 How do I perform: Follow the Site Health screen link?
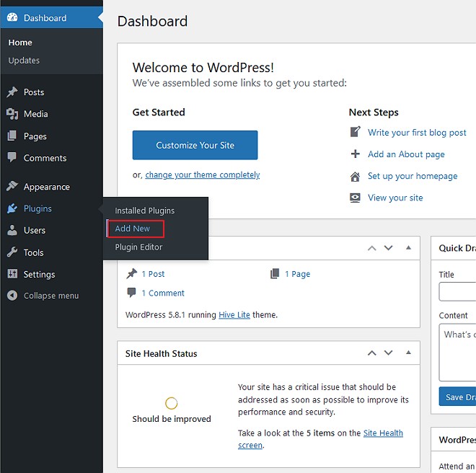coord(383,433)
